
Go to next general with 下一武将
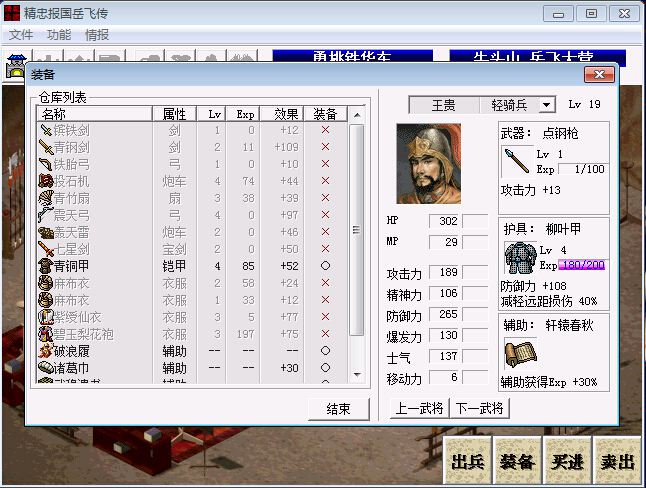pos(479,408)
